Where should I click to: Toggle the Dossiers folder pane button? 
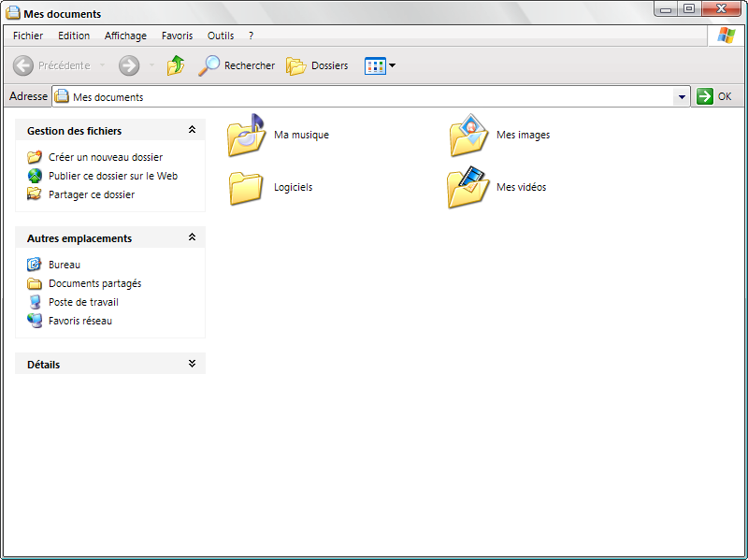[x=317, y=65]
